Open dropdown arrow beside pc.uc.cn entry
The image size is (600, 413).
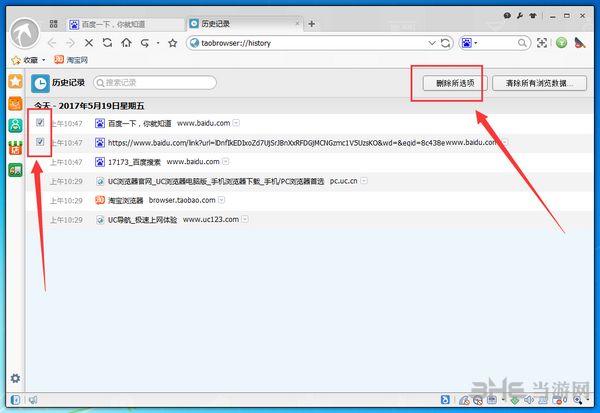tap(365, 180)
